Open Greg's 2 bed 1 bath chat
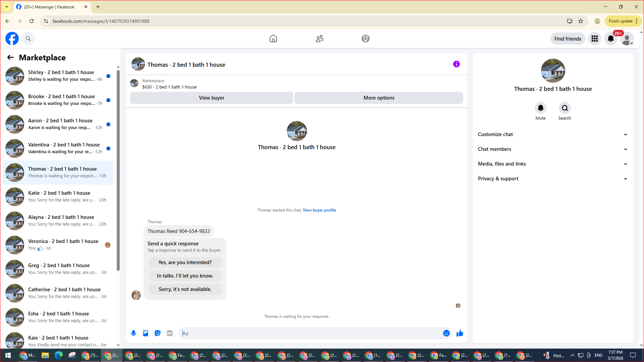 pos(58,269)
